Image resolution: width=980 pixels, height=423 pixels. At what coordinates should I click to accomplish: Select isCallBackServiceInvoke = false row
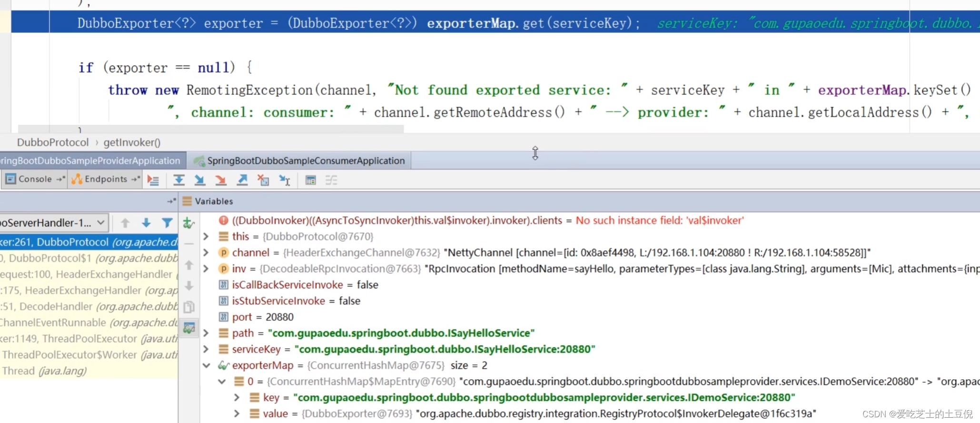pos(590,285)
